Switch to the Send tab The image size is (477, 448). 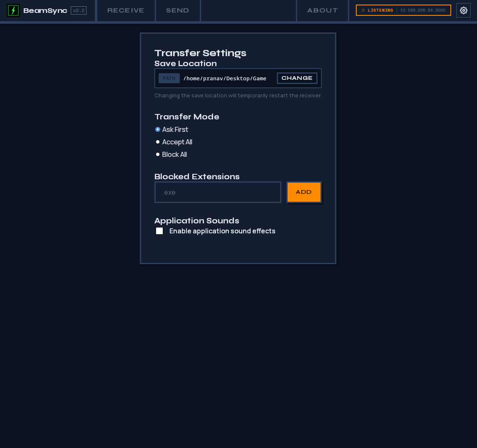coord(178,10)
